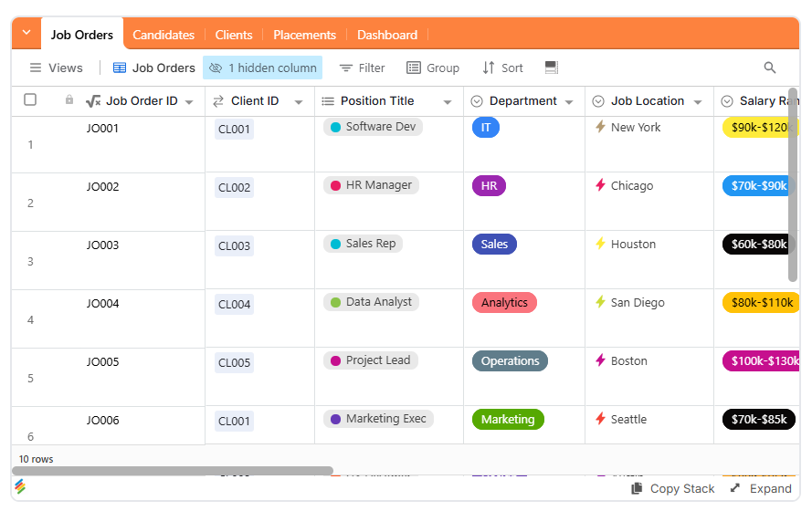Expand the embedded table view

tap(761, 489)
